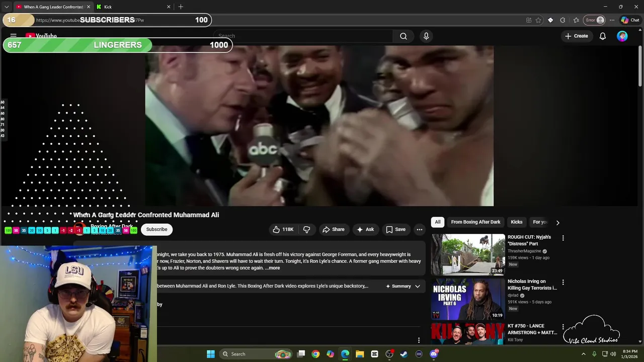Launch Google Chrome from taskbar
644x362 pixels.
tap(315, 354)
